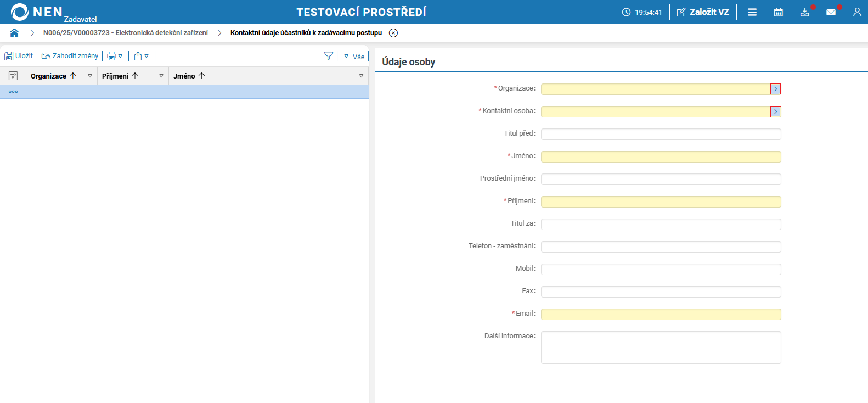The height and width of the screenshot is (403, 868).
Task: Close the Kontaktní údaje breadcrumb tab
Action: pos(393,33)
